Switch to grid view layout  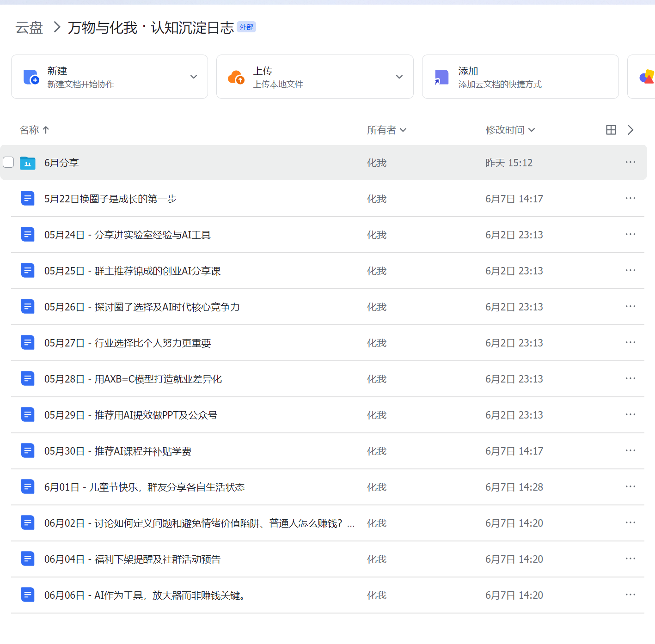(x=611, y=130)
